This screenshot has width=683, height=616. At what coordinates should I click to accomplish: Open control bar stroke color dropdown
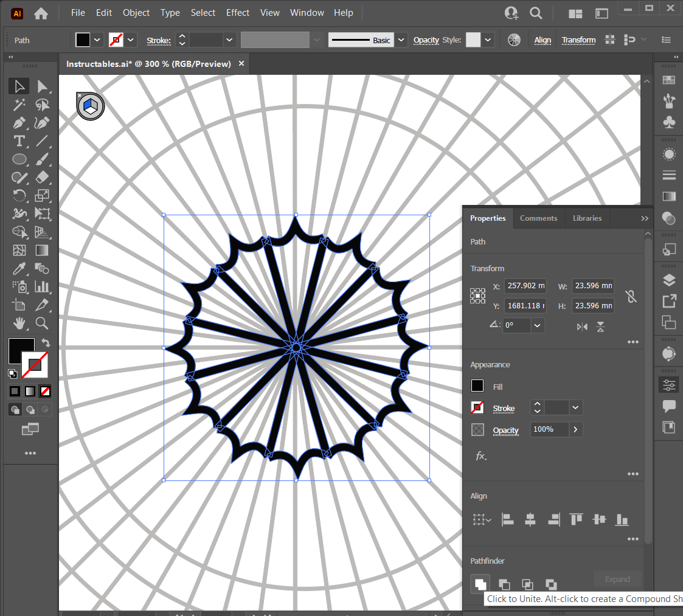click(131, 40)
